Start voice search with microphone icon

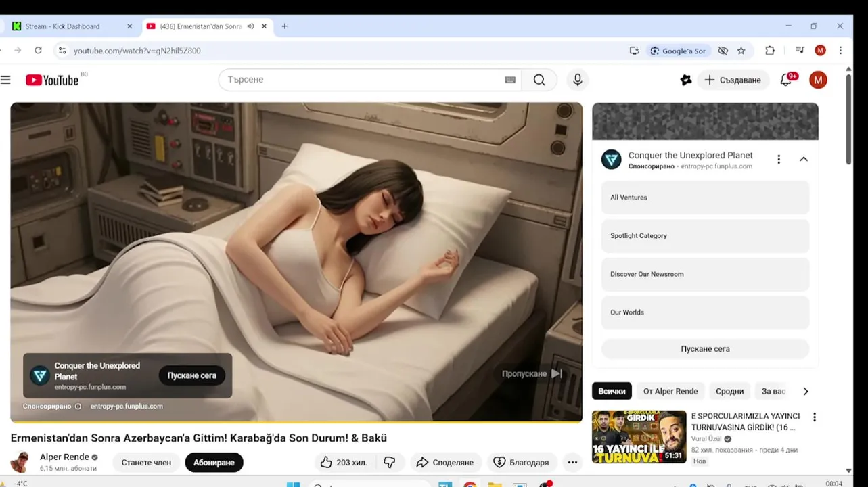pos(577,80)
